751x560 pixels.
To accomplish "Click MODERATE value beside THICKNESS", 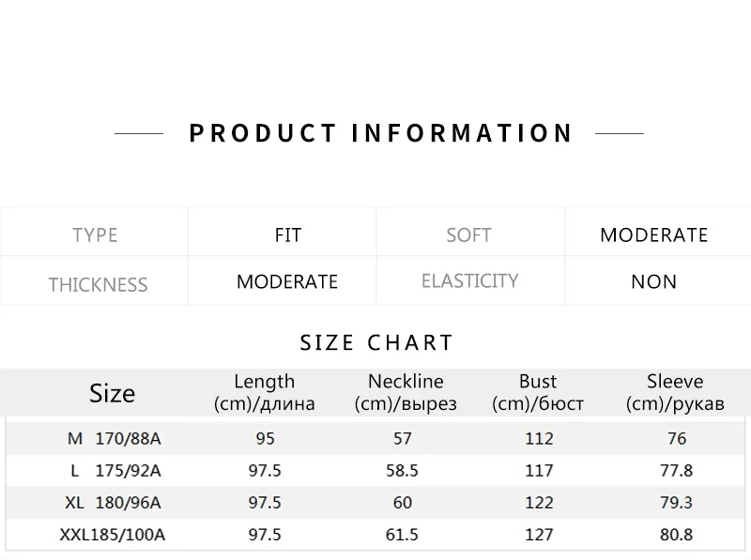I will [287, 281].
